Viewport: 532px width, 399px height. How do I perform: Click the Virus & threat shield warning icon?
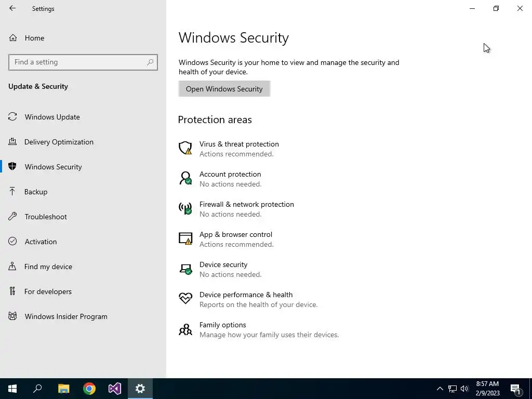[x=185, y=148]
